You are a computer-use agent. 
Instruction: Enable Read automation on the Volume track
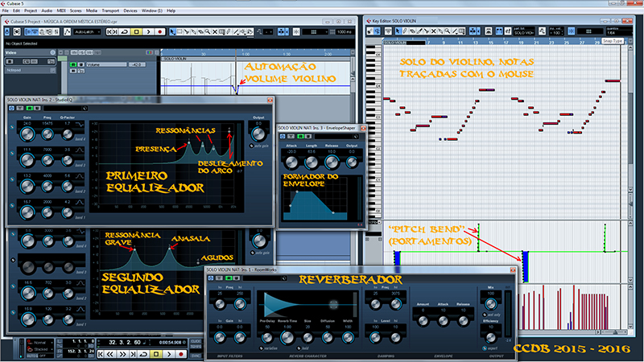[x=72, y=63]
